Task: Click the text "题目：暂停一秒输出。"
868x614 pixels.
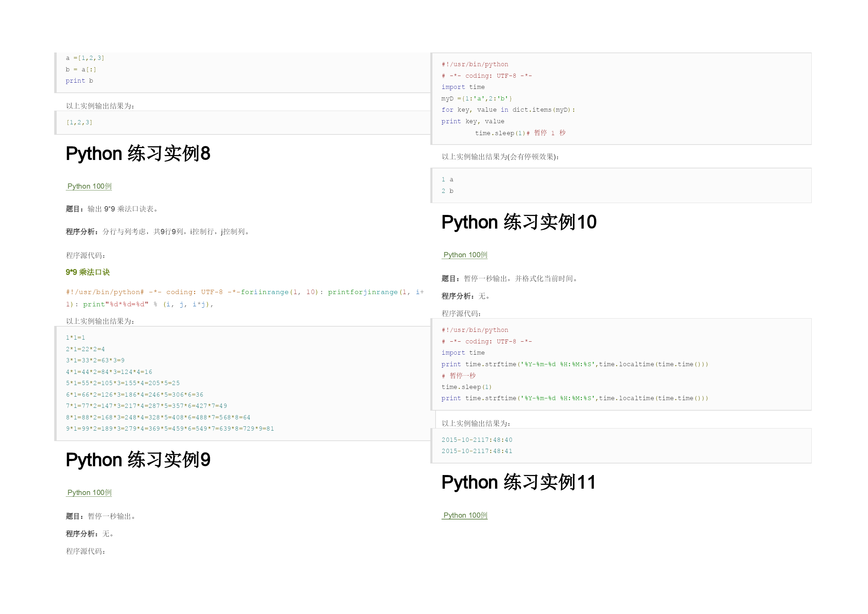Action: click(x=102, y=516)
